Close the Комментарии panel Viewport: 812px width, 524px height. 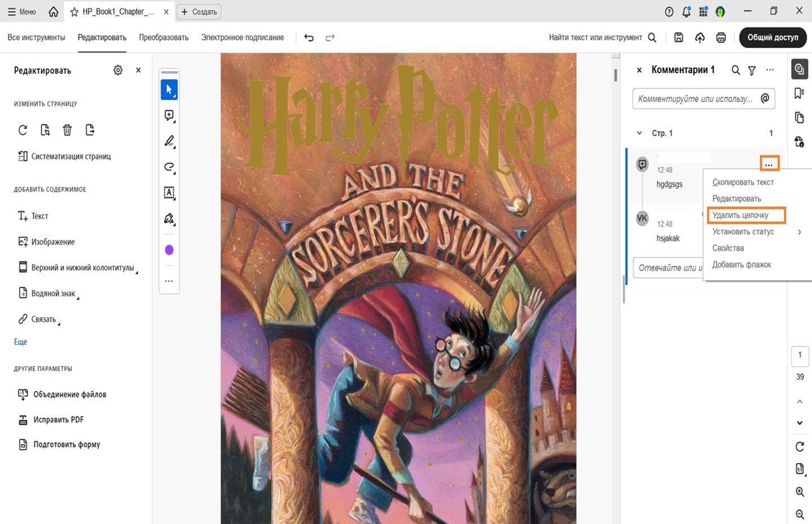click(x=639, y=70)
